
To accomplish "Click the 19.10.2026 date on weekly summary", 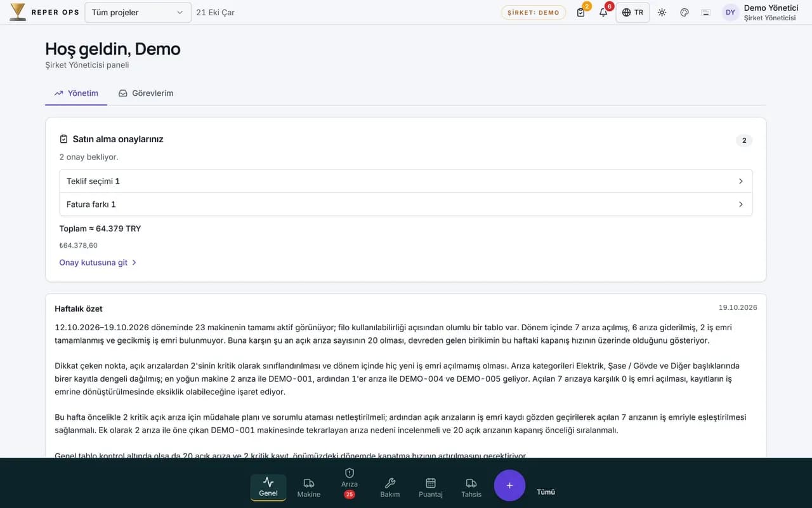I will pos(738,307).
